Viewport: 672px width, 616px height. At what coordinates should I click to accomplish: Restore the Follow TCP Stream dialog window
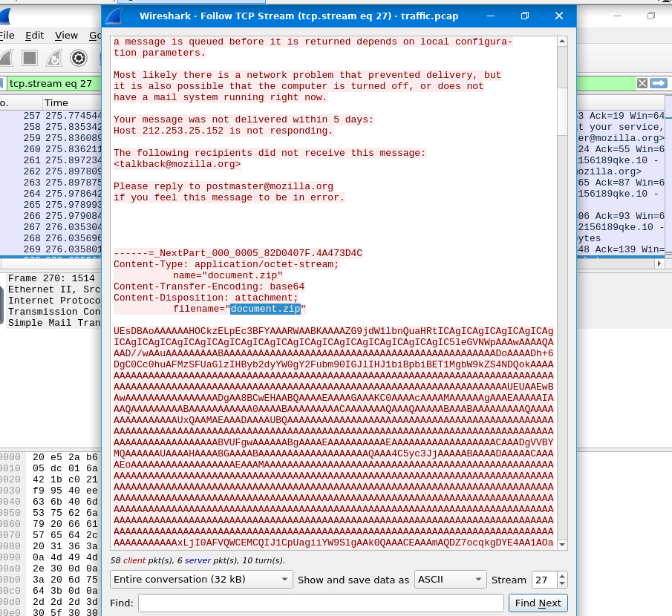pos(524,16)
